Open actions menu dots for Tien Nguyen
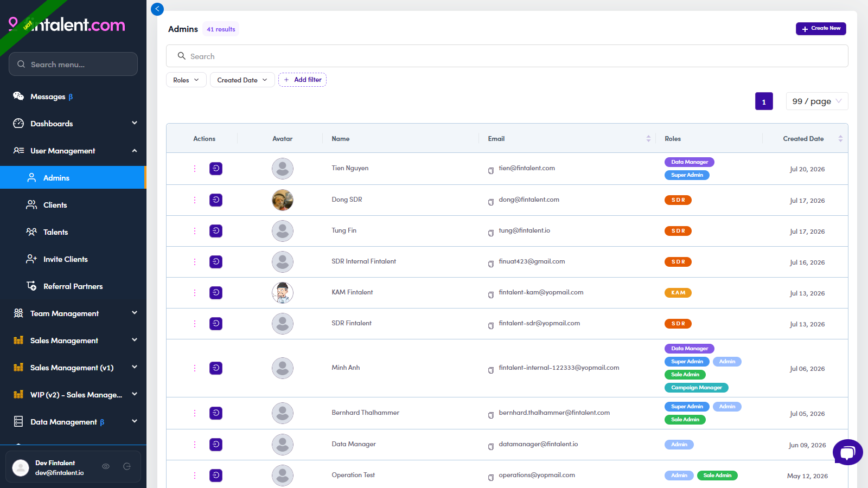This screenshot has width=868, height=488. point(195,169)
